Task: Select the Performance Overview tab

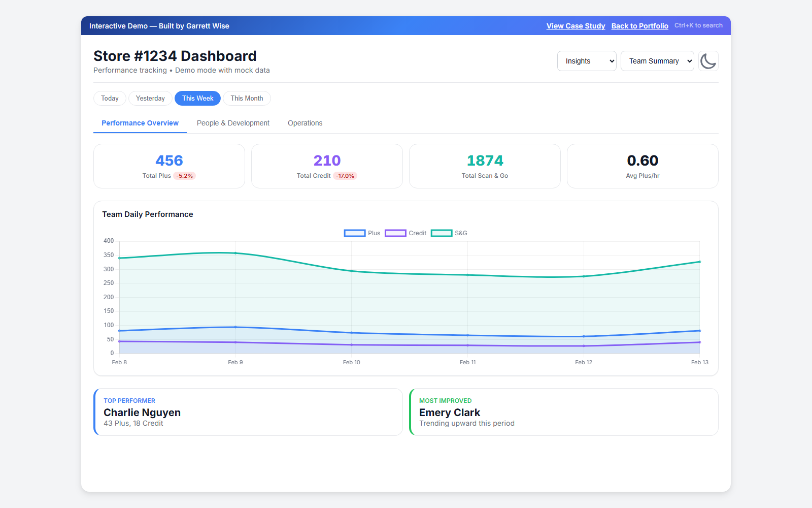Action: (140, 123)
